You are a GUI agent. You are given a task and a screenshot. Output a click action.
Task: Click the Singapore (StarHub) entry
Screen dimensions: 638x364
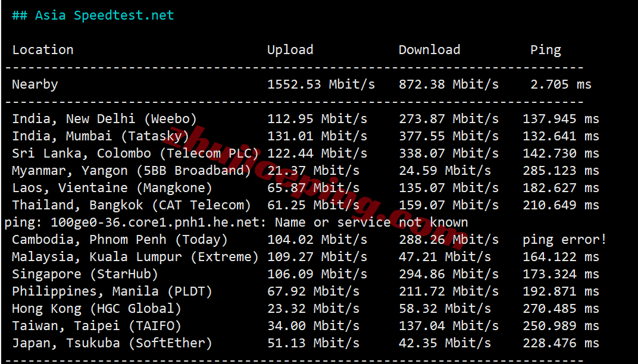[85, 274]
